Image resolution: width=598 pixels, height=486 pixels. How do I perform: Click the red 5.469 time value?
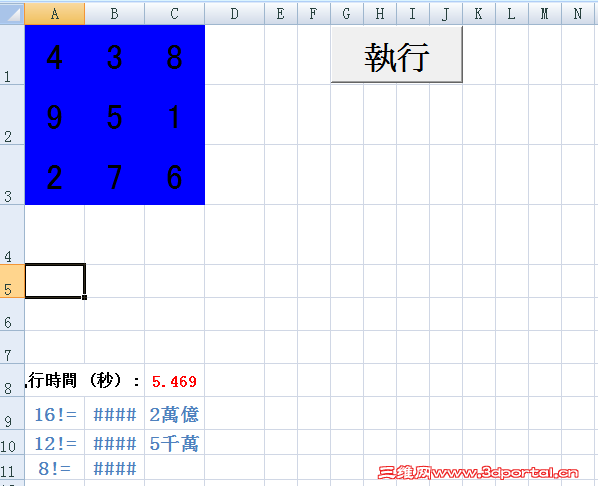[175, 380]
